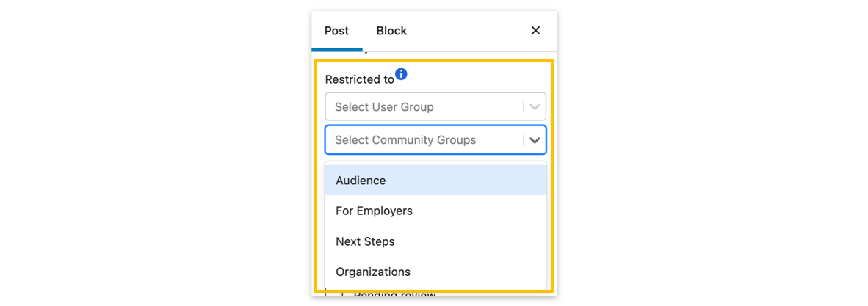Switch to the Block tab
This screenshot has height=306, width=868.
pos(391,31)
